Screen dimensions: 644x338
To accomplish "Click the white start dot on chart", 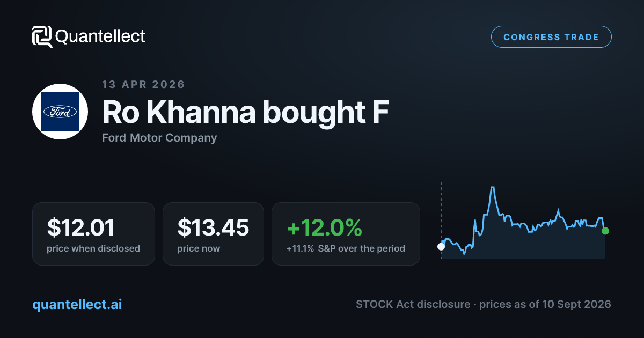I will point(441,247).
